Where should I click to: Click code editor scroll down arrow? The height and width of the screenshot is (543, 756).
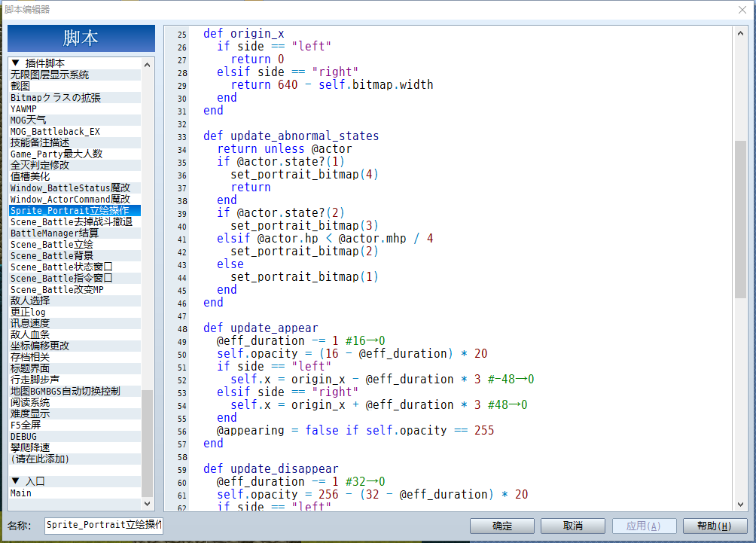(741, 505)
